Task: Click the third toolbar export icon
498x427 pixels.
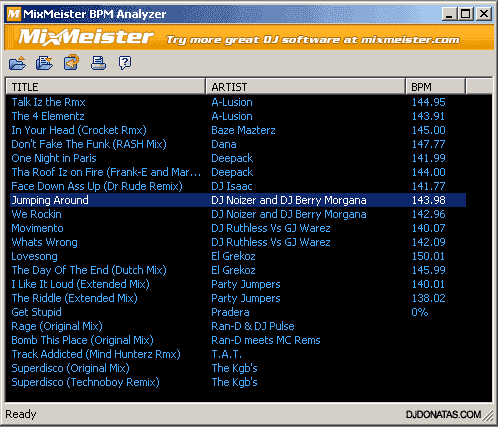Action: 71,62
